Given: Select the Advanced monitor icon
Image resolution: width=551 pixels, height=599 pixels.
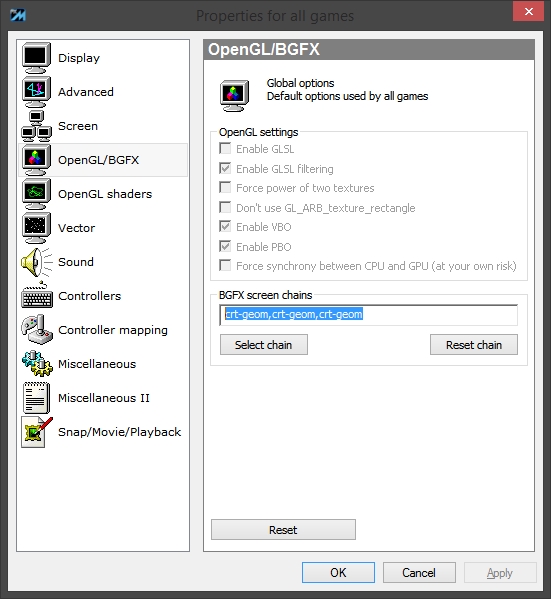Looking at the screenshot, I should 36,92.
